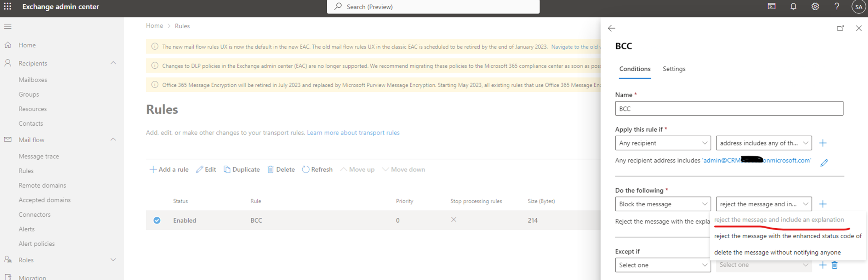Image resolution: width=868 pixels, height=280 pixels.
Task: Uncheck the BCC rule row checkbox
Action: (x=157, y=220)
